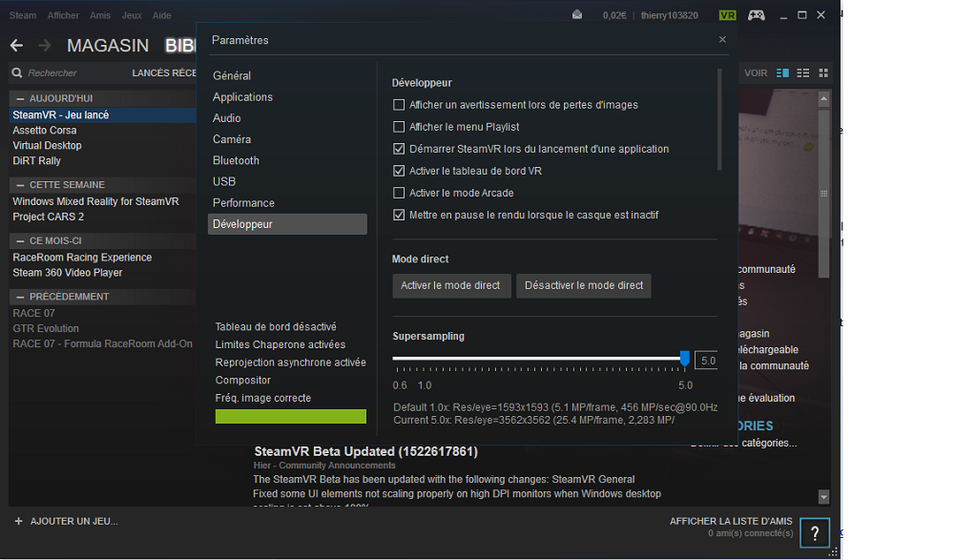The width and height of the screenshot is (977, 560).
Task: Go to the MAGASIN tab
Action: pos(108,46)
